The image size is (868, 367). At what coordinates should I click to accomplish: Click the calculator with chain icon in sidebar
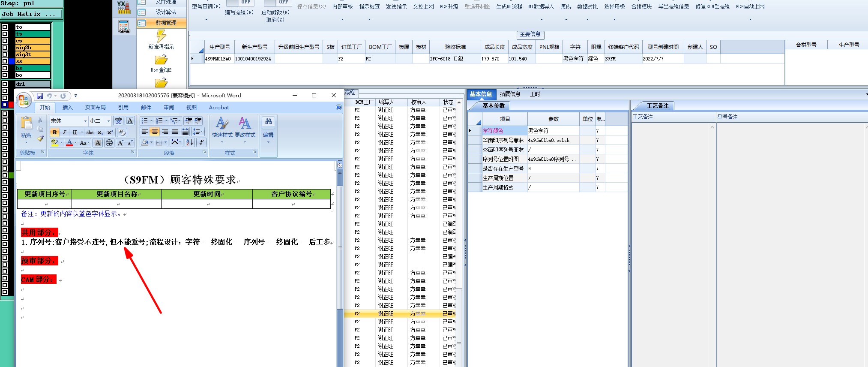[x=124, y=27]
